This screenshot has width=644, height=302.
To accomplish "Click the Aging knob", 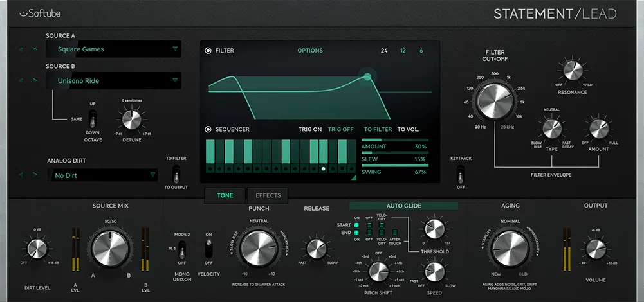I will click(x=510, y=248).
